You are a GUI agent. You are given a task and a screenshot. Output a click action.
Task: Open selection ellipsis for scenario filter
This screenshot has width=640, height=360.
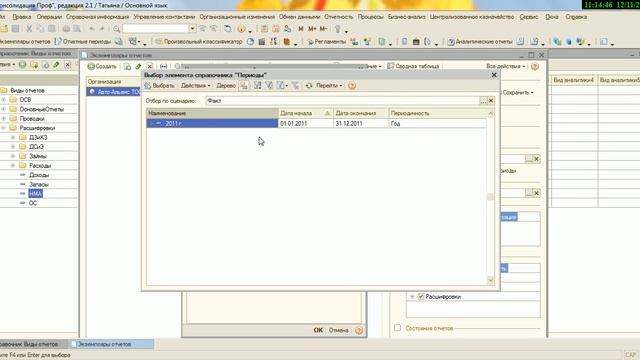(483, 101)
